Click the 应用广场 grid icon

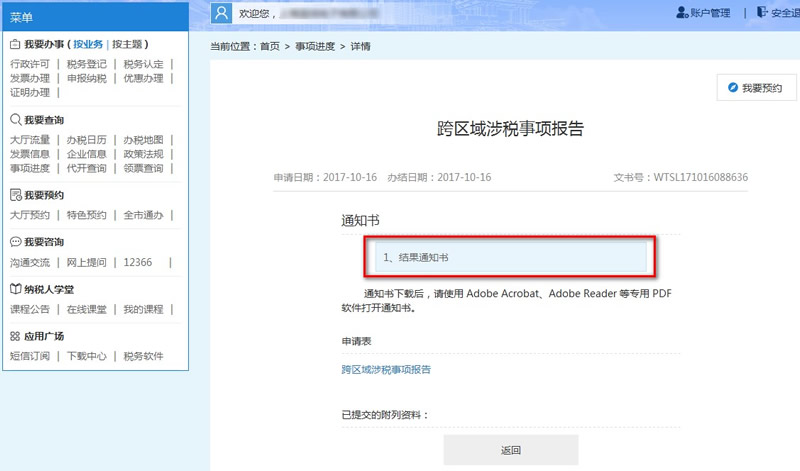(x=15, y=337)
